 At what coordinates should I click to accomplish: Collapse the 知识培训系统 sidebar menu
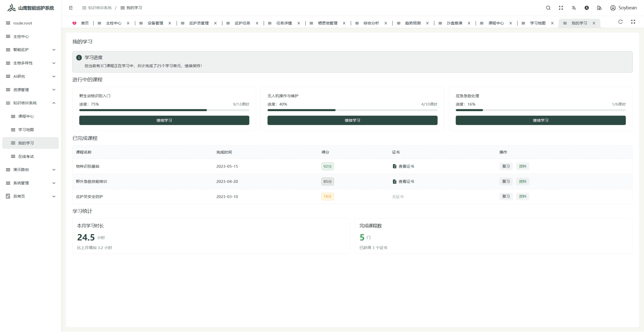point(31,103)
